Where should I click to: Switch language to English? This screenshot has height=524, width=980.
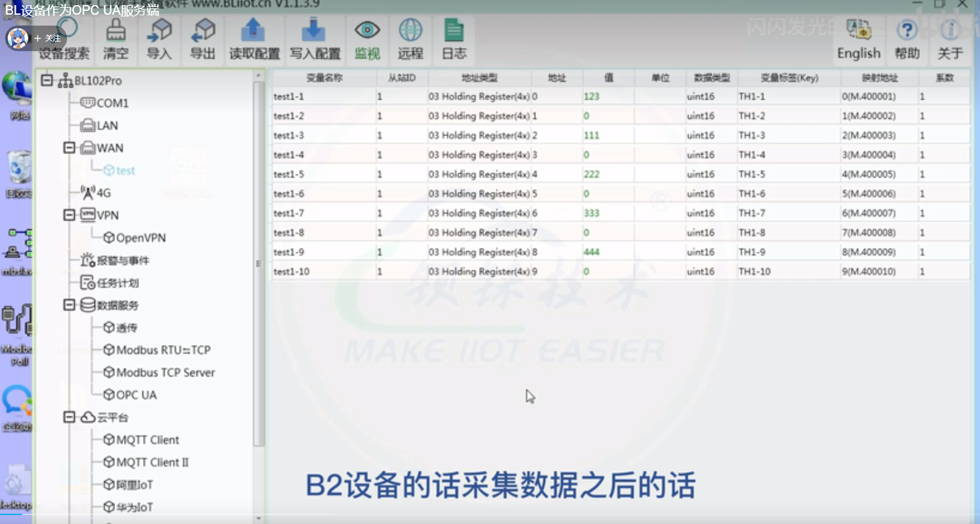(x=858, y=40)
